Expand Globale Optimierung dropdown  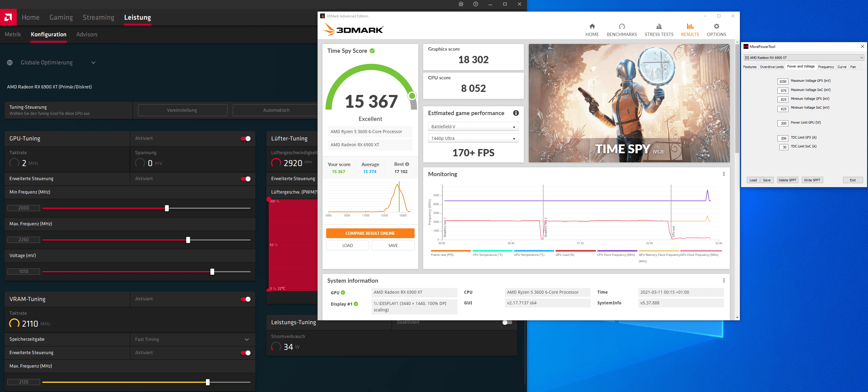[x=93, y=63]
